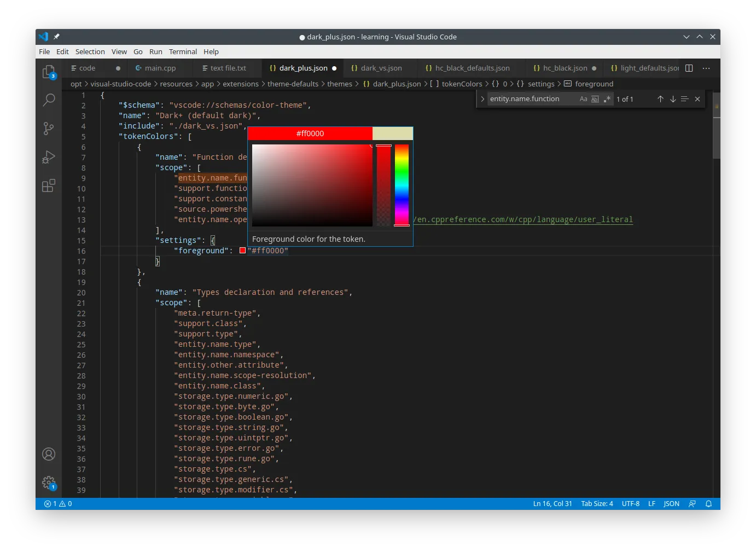Toggle Use Regular Expression in find widget
Image resolution: width=756 pixels, height=552 pixels.
pos(607,99)
